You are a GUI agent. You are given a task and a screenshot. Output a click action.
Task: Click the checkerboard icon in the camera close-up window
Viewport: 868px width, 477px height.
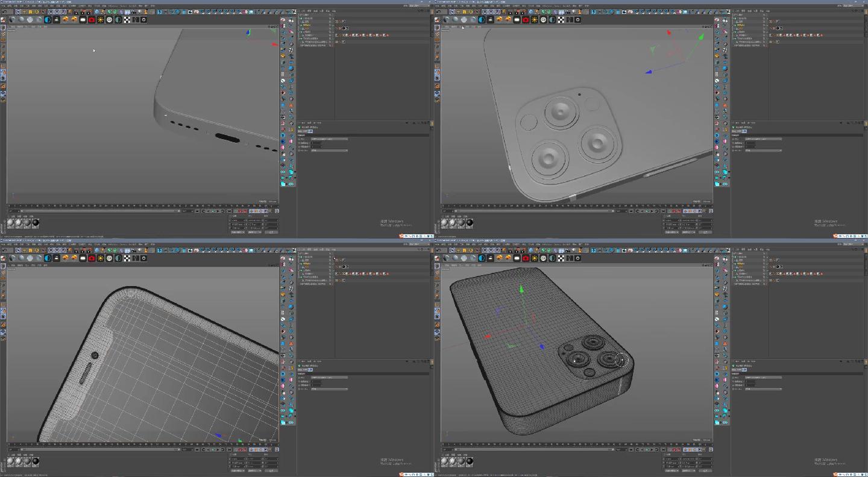pyautogui.click(x=561, y=20)
